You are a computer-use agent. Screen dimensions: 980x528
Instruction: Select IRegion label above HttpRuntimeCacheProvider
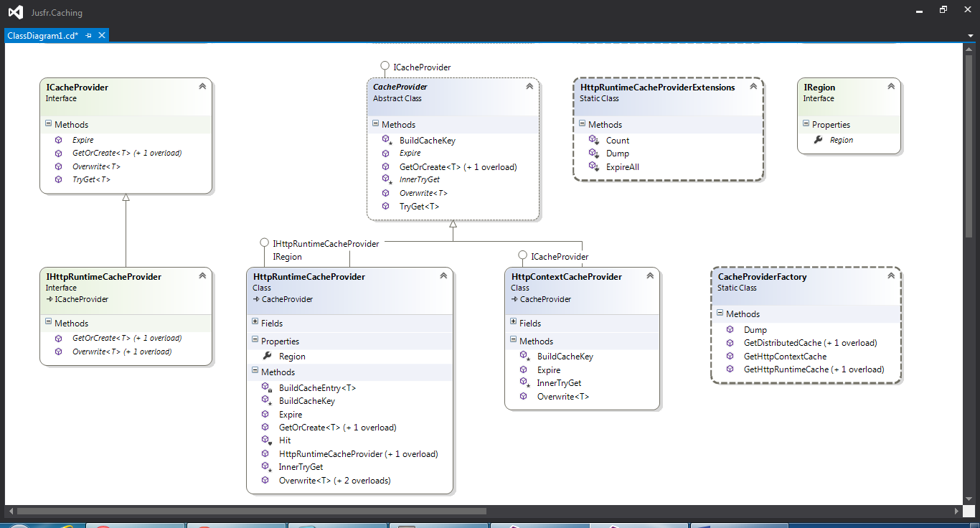[287, 256]
